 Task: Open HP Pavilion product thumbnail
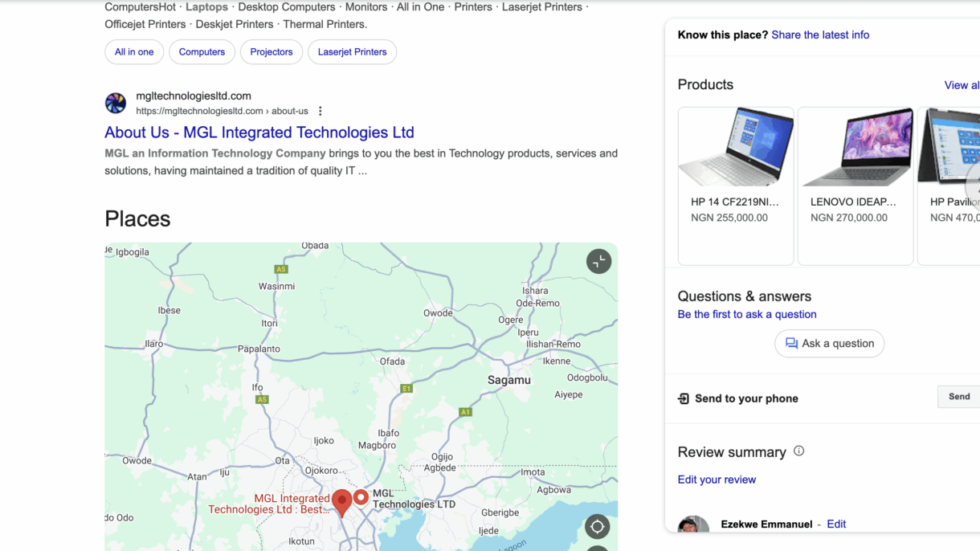[x=949, y=147]
